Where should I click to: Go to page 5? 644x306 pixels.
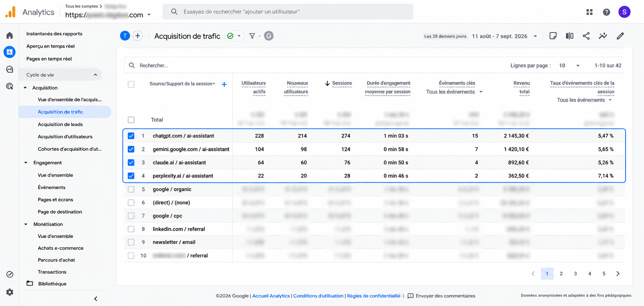tap(604, 273)
